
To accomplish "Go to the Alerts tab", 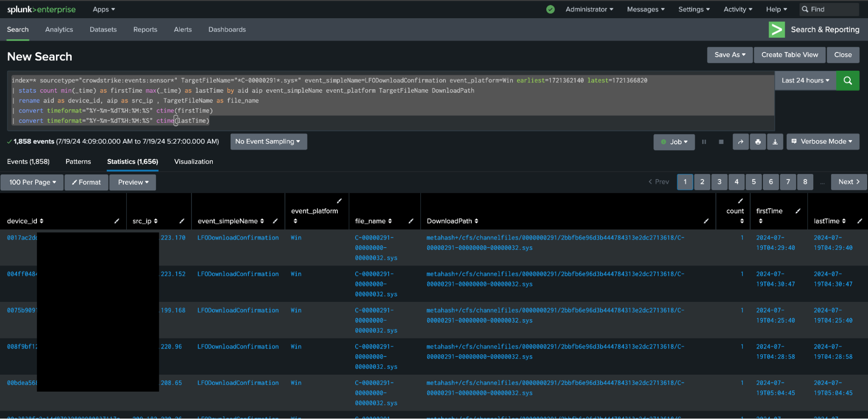I will tap(183, 29).
